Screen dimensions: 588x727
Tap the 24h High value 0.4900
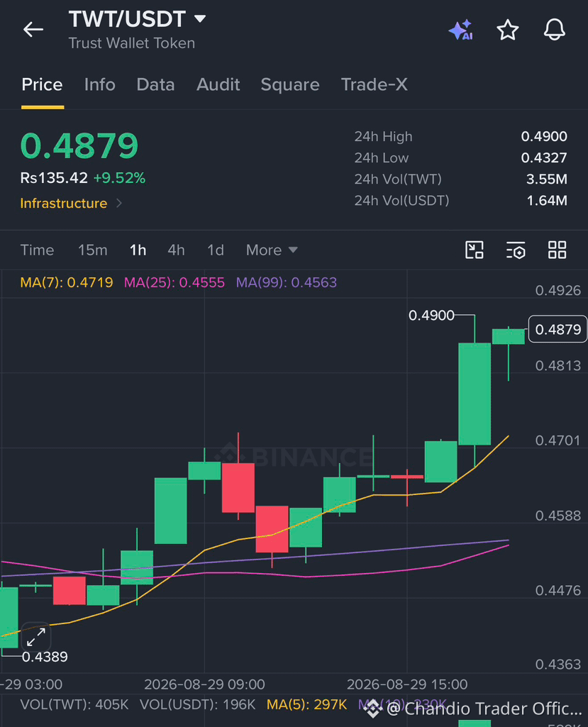point(544,137)
